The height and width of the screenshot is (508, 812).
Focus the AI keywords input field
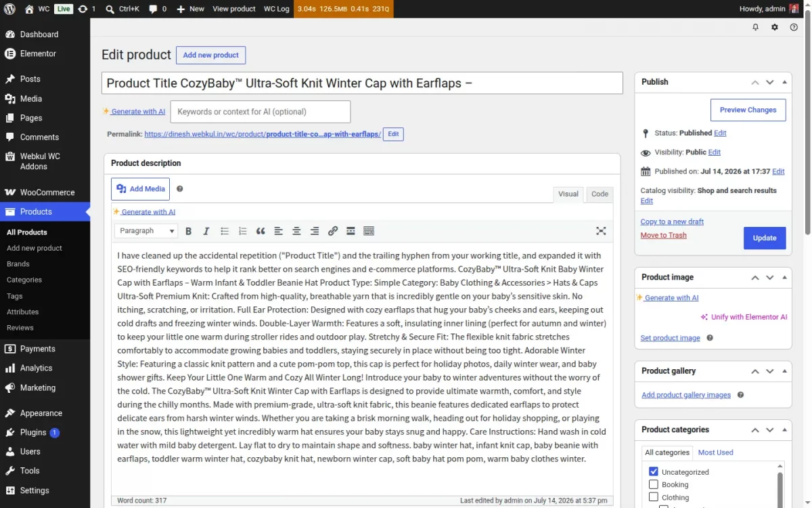pyautogui.click(x=261, y=112)
